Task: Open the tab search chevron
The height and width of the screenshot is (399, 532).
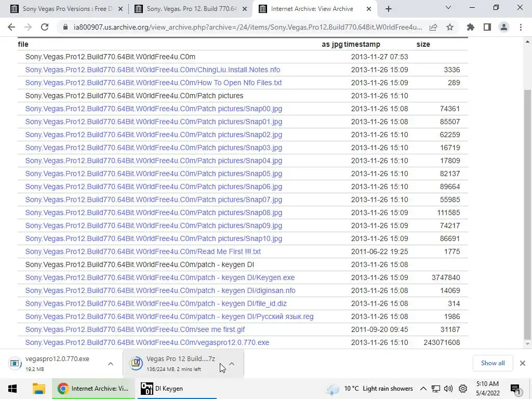Action: pos(448,7)
